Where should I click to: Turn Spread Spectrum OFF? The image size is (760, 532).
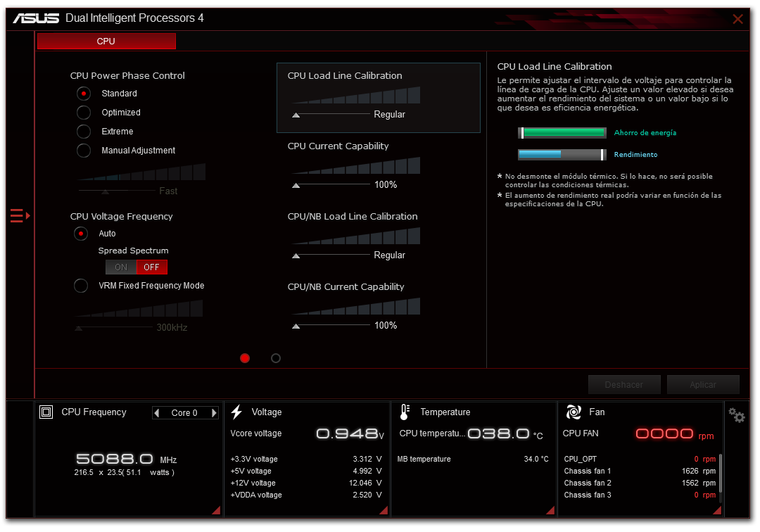coord(152,267)
